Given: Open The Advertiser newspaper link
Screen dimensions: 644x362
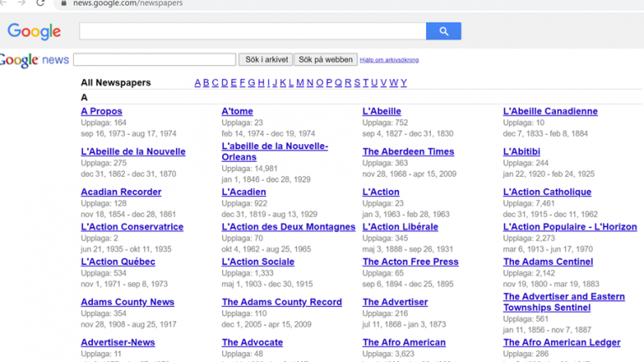Looking at the screenshot, I should pos(395,302).
